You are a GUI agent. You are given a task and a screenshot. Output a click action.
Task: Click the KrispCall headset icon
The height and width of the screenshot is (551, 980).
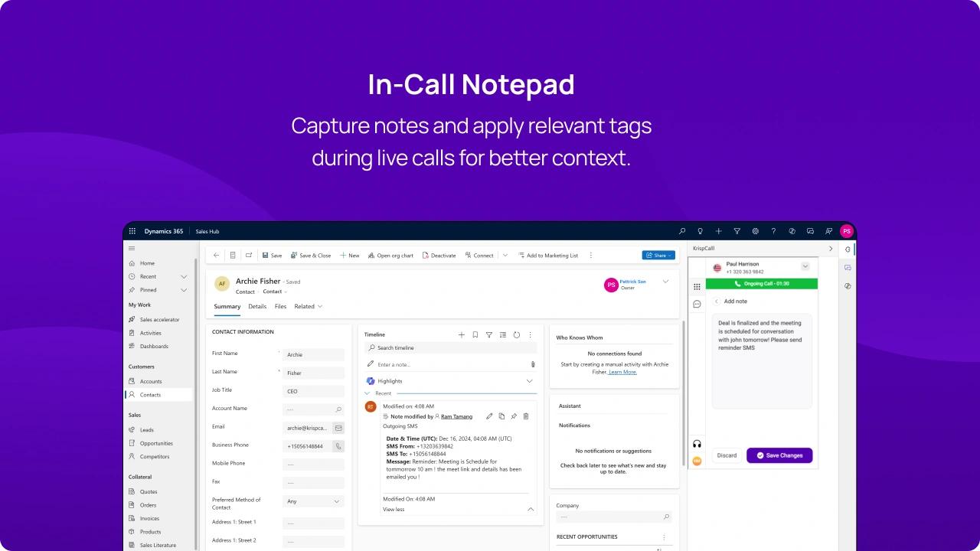coord(697,444)
